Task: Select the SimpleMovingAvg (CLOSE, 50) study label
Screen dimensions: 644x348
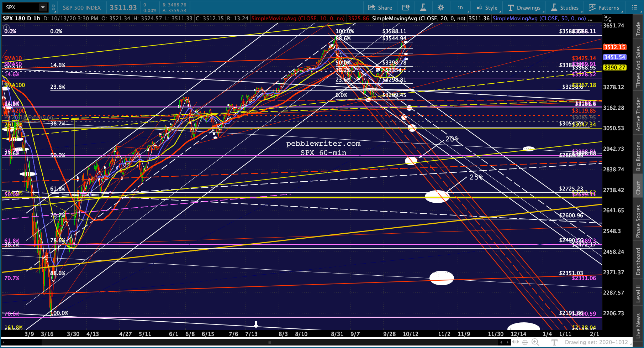Action: (539, 19)
